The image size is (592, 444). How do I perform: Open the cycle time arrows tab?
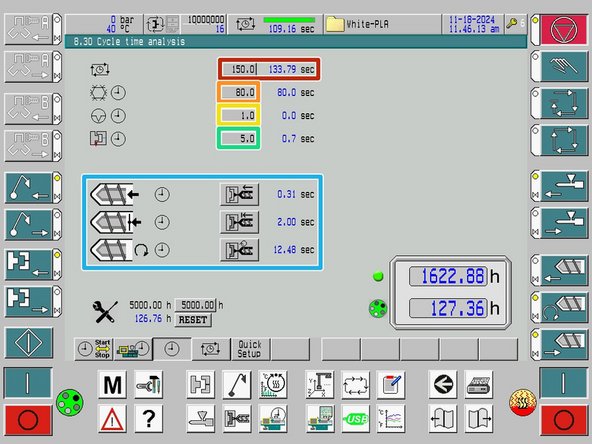(211, 349)
